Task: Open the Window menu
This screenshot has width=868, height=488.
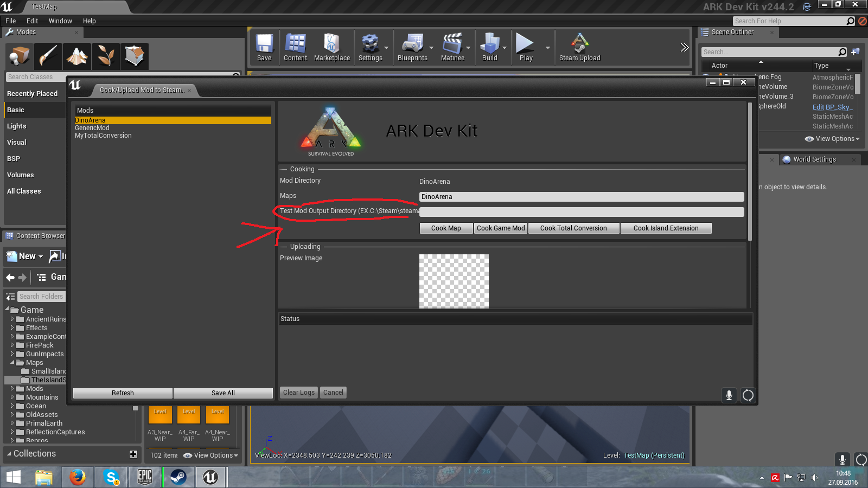Action: [60, 21]
